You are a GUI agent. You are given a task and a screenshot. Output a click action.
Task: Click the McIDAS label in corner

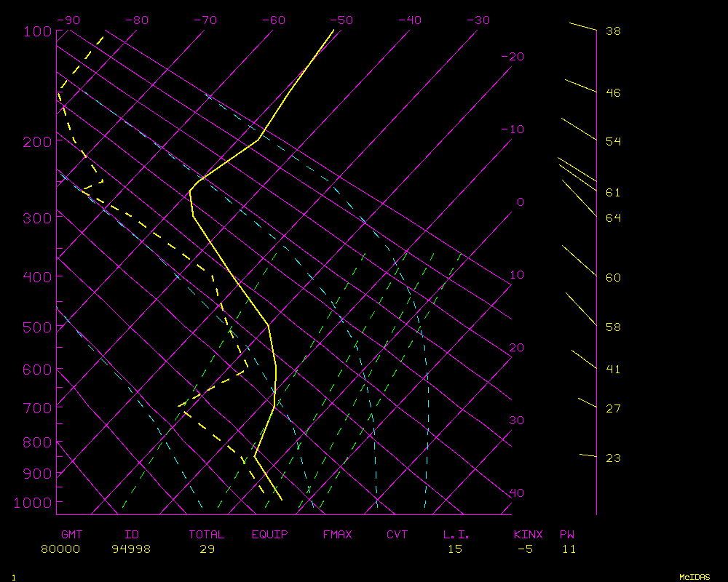coord(694,577)
